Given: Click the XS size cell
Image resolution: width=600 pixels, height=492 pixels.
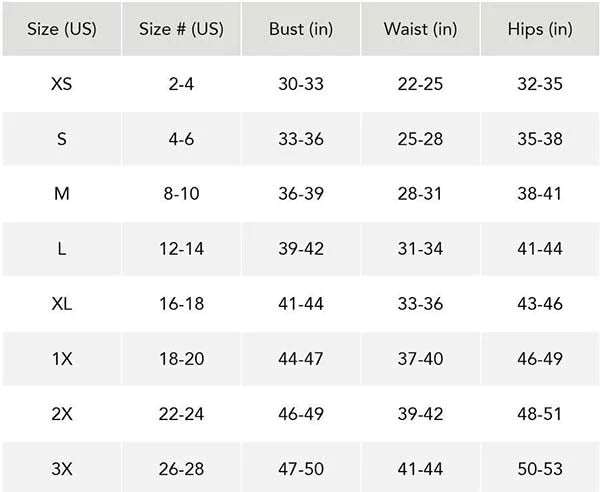Looking at the screenshot, I should [x=61, y=84].
